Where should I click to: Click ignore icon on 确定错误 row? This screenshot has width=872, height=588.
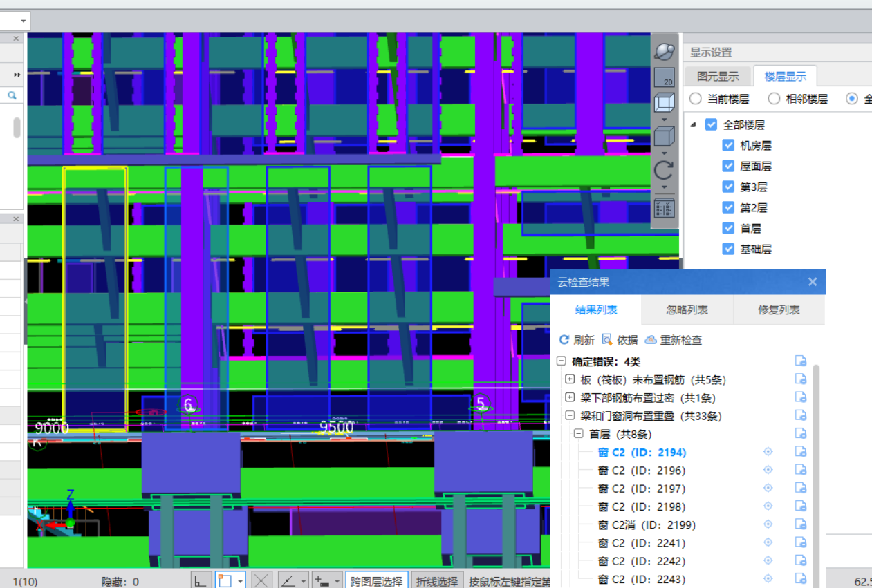[801, 361]
